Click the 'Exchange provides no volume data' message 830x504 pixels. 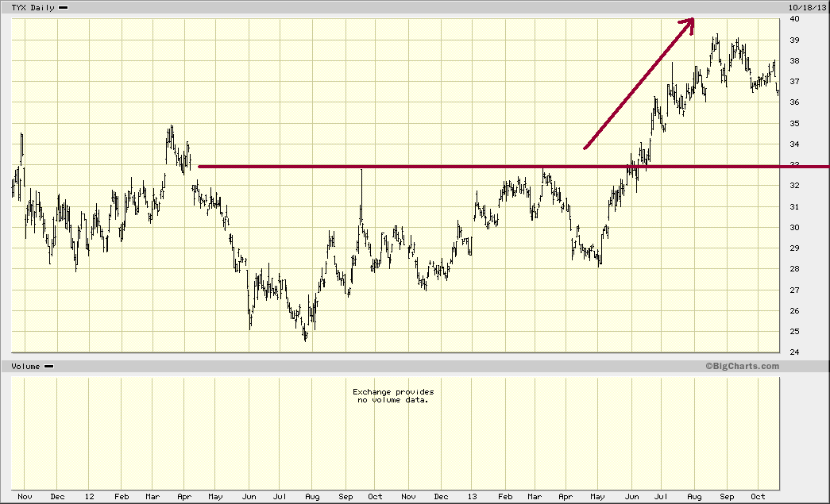[x=393, y=395]
